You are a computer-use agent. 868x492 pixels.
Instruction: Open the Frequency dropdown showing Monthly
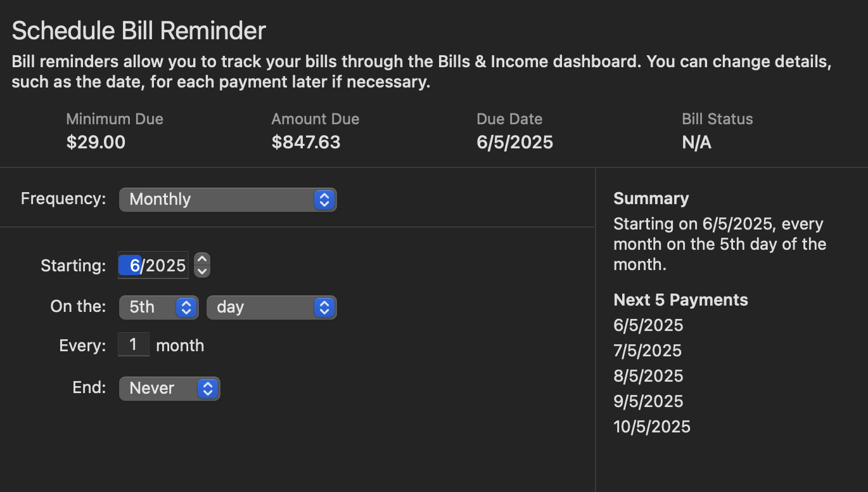tap(227, 200)
